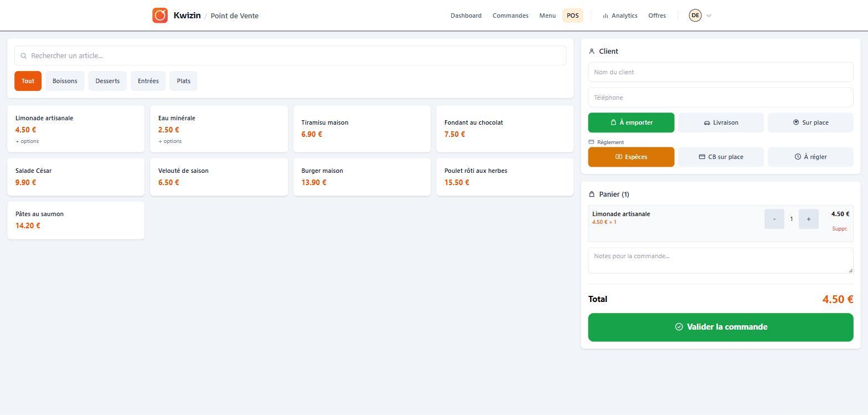This screenshot has height=415, width=868.
Task: Select Sur place order type
Action: pos(810,122)
